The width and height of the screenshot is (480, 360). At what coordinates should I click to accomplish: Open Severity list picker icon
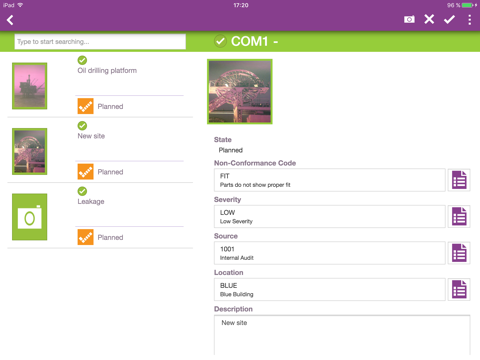coord(459,217)
